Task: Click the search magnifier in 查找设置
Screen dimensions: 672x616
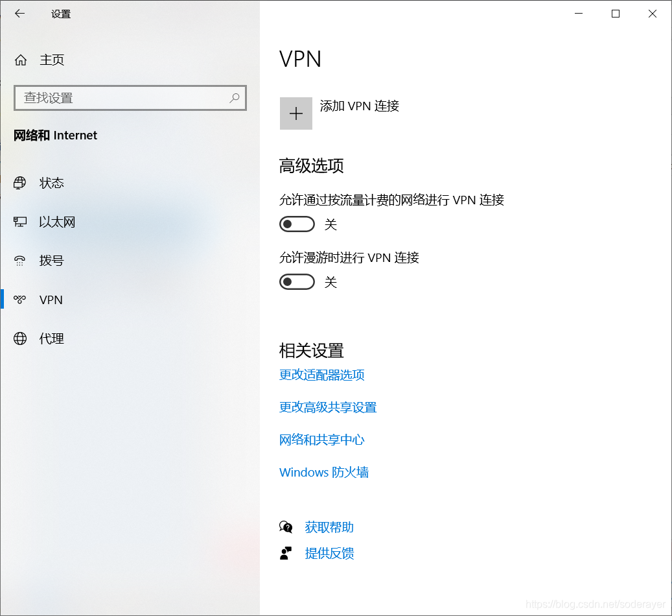Action: 234,97
